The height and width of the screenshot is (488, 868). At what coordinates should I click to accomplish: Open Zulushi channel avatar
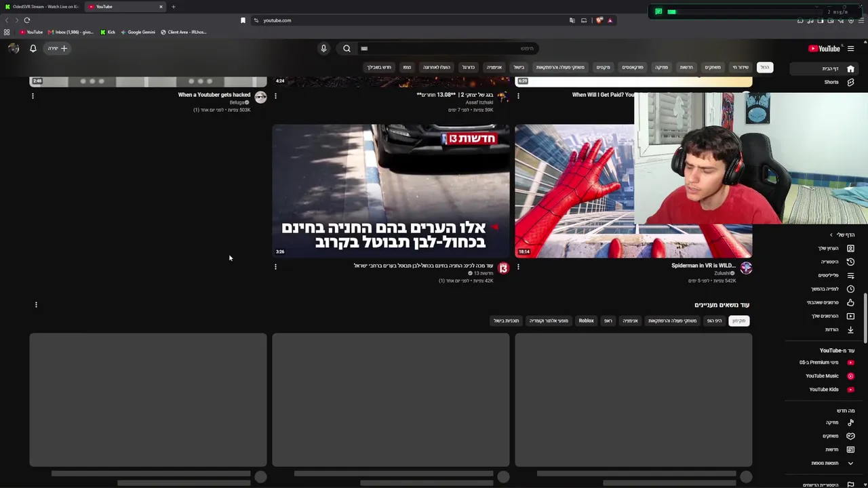pos(746,268)
